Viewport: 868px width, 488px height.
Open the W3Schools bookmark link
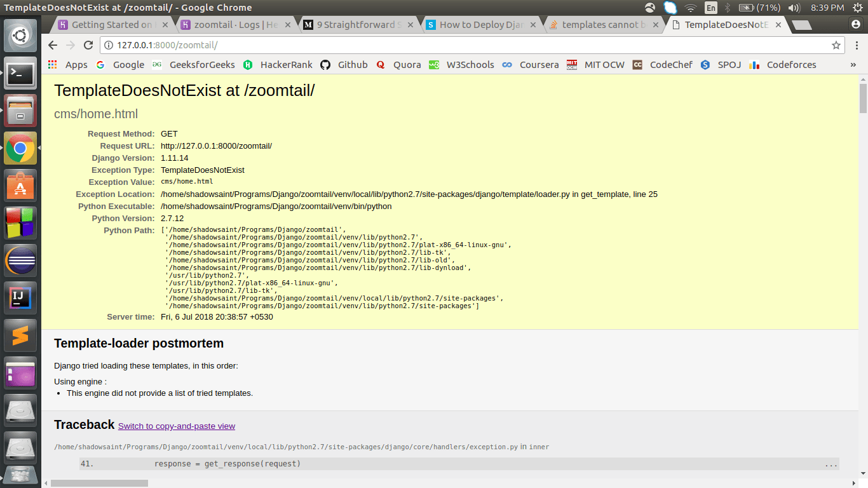[x=463, y=65]
